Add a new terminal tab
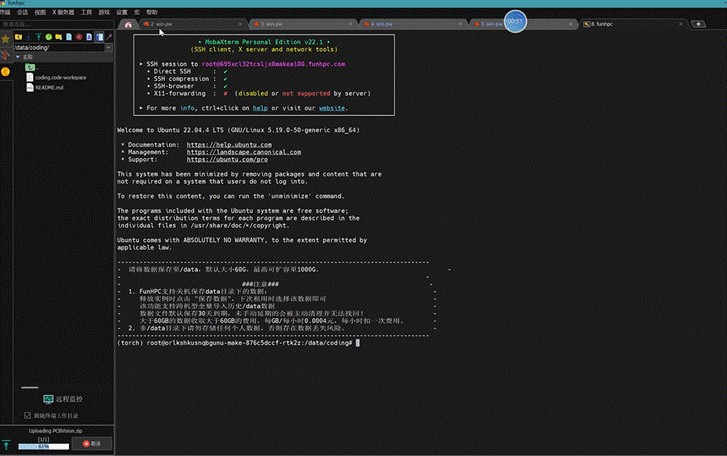The height and width of the screenshot is (456, 727). 698,24
